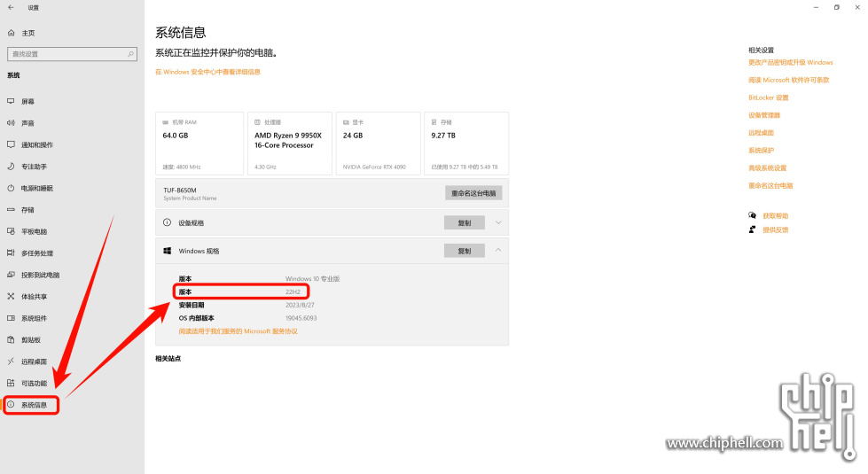This screenshot has width=868, height=474.
Task: Go back using the arrow beside 设置
Action: click(11, 8)
